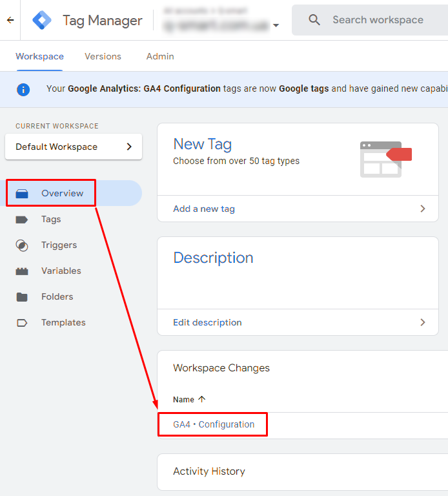
Task: Open the Default Workspace selector
Action: (x=74, y=147)
